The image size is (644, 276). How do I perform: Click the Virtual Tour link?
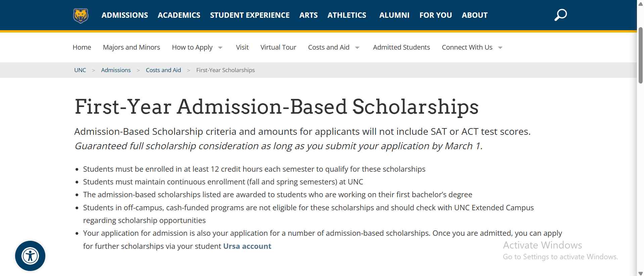coord(278,47)
